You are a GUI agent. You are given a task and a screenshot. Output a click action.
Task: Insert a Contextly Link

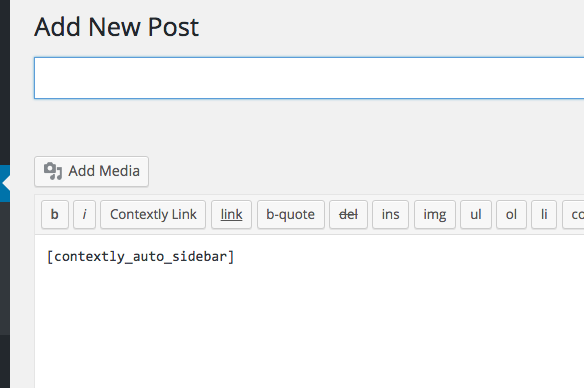(153, 214)
